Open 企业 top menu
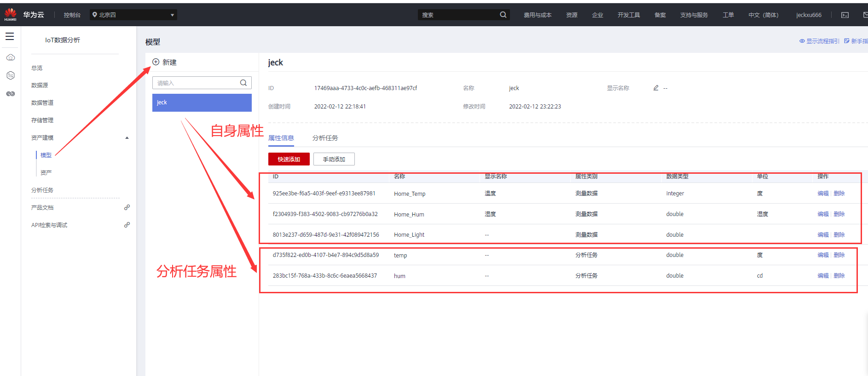The image size is (868, 376). [597, 15]
